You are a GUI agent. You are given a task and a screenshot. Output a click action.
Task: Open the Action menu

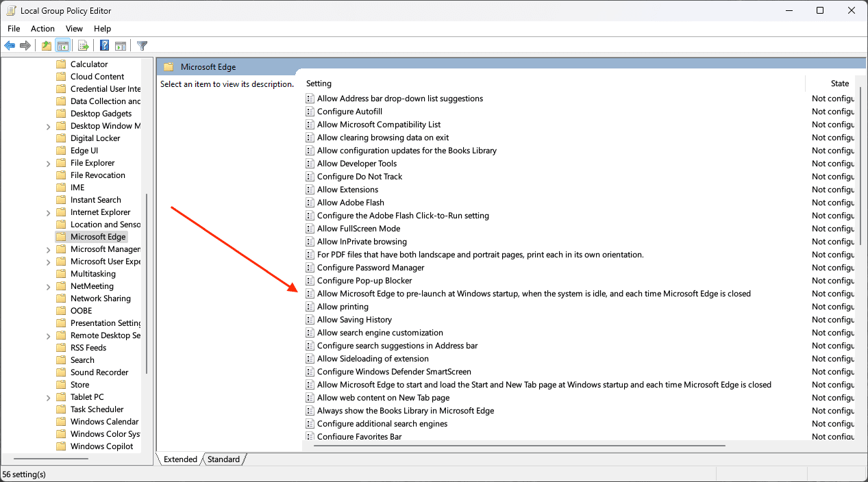pos(42,29)
